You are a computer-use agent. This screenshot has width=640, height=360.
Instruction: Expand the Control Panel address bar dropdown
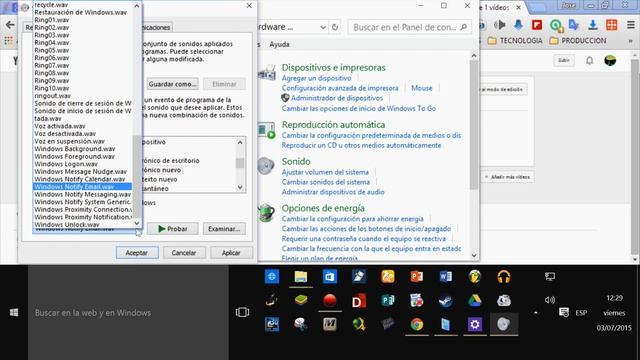point(323,27)
